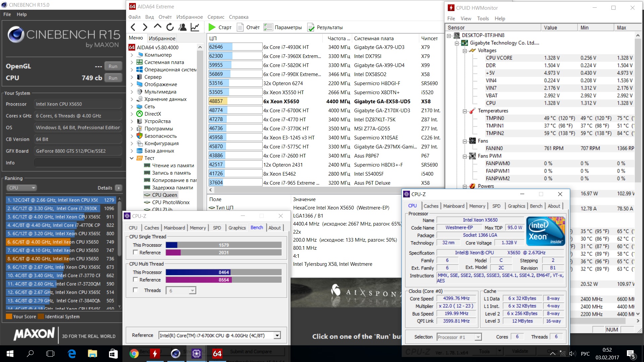This screenshot has height=362, width=644.
Task: Switch to Memory tab in CPU-Z Bench window
Action: click(198, 228)
